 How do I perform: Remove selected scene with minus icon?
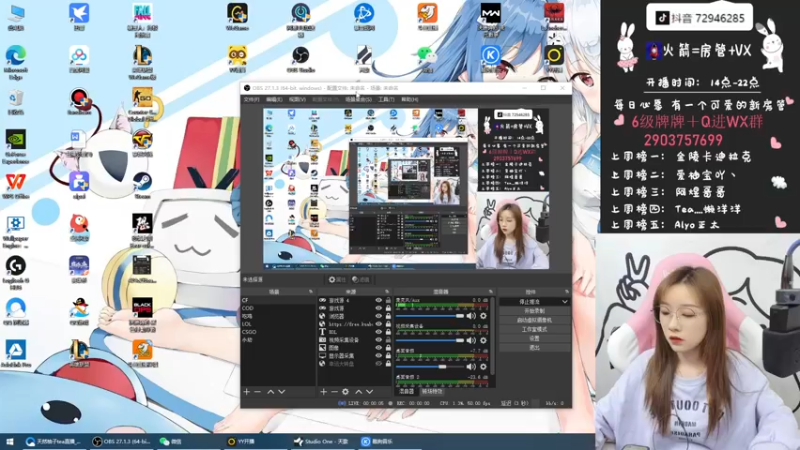coord(258,392)
